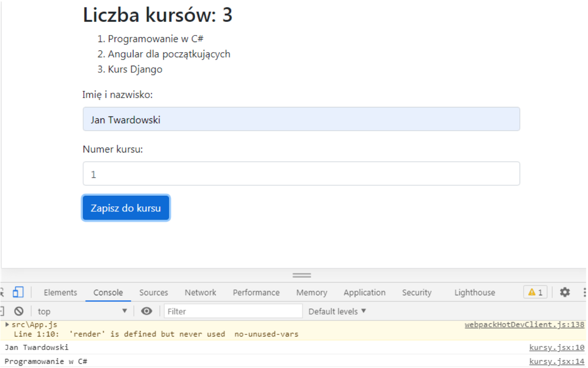Open the webpackHotDevClient.js:138 link
The height and width of the screenshot is (368, 588).
click(524, 325)
